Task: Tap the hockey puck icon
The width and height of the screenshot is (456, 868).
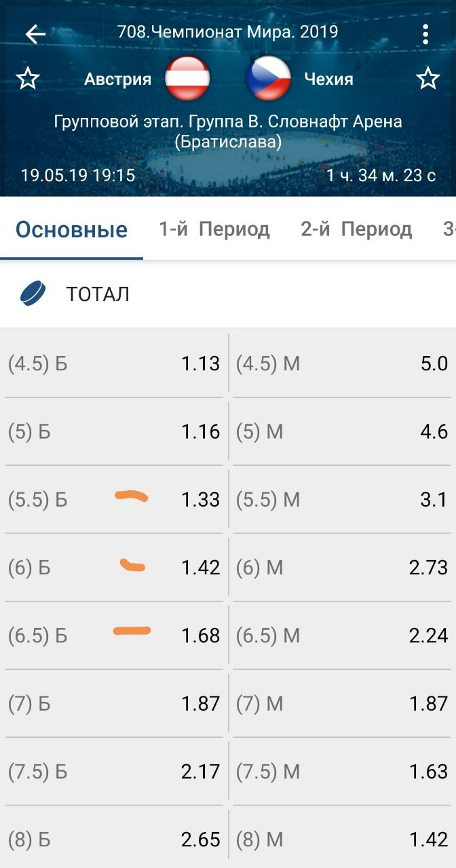Action: pyautogui.click(x=33, y=294)
